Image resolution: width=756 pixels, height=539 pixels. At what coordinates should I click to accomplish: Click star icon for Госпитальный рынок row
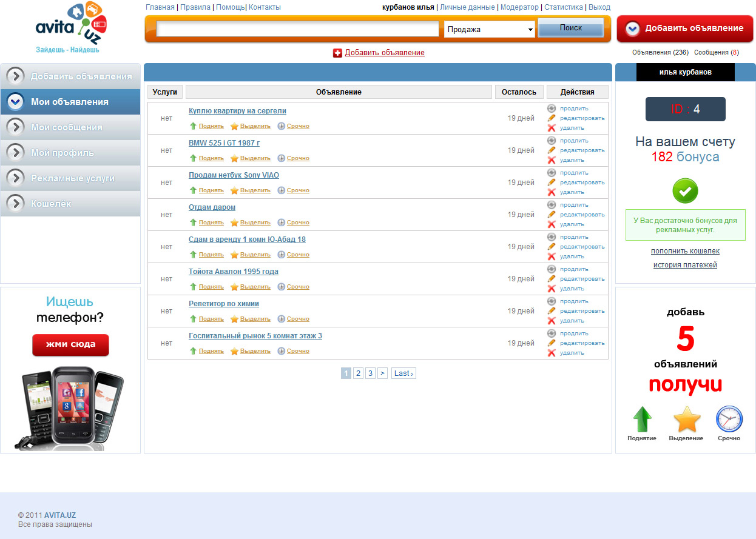[x=234, y=351]
